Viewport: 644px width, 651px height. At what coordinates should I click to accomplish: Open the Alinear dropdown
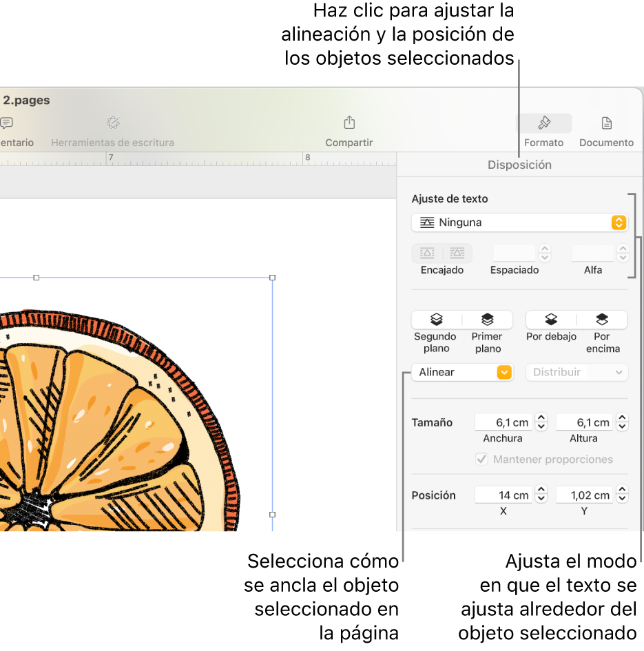pyautogui.click(x=462, y=372)
